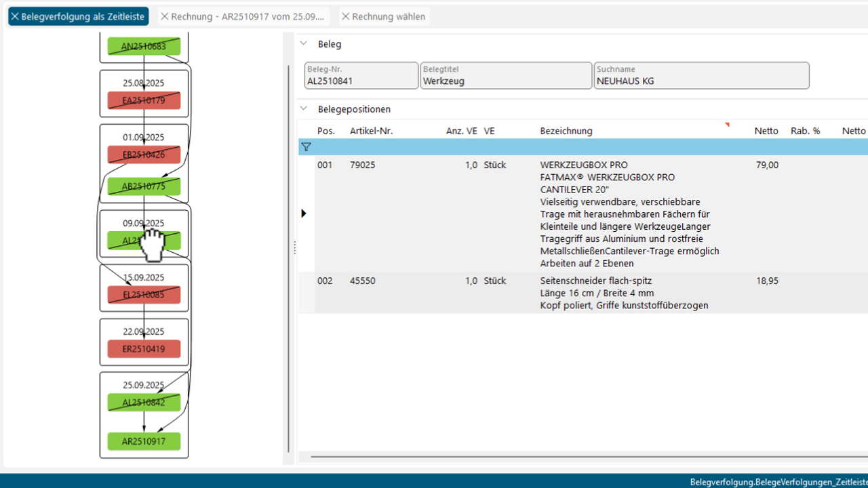Select the red ER2510419 timeline node

point(144,349)
